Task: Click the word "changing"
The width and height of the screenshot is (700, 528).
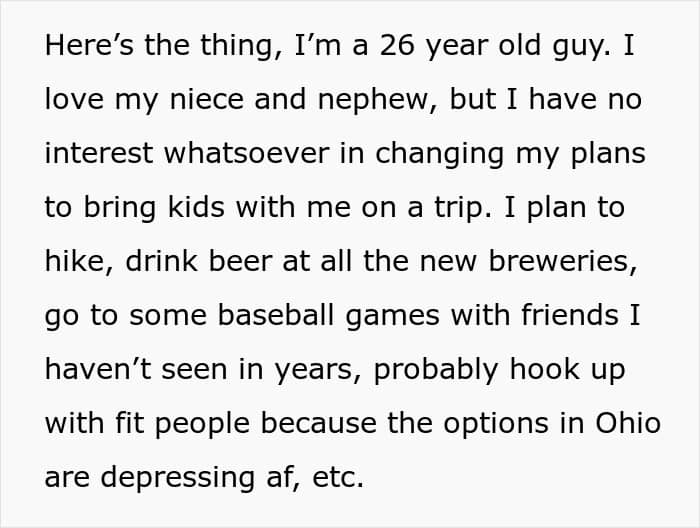Action: (440, 155)
